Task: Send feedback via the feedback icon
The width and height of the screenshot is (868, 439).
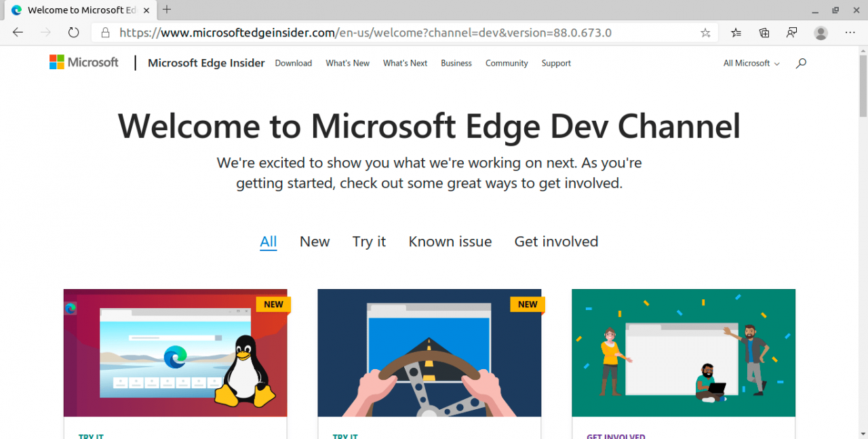Action: coord(791,33)
